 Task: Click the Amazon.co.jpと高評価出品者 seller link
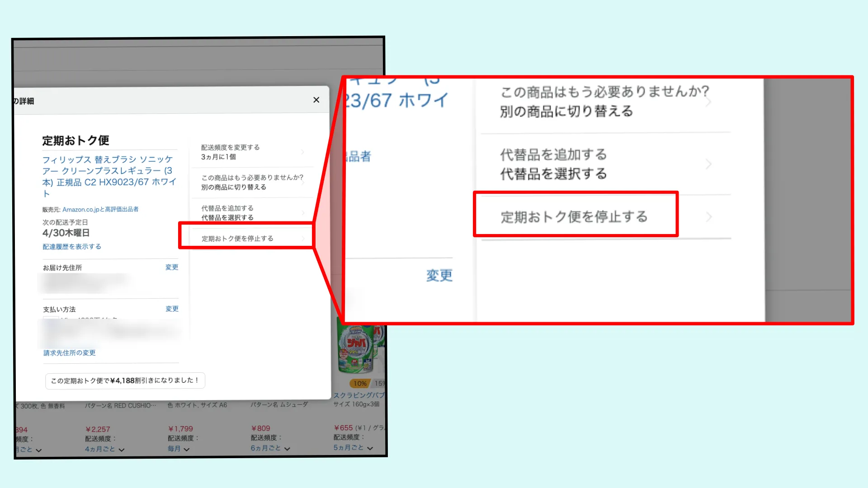click(x=101, y=209)
